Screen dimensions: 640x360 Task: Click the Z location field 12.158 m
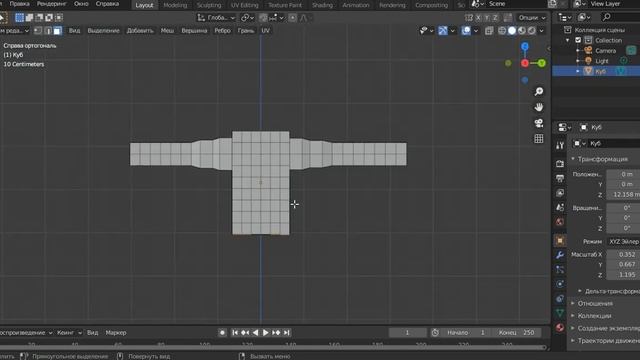coord(623,195)
